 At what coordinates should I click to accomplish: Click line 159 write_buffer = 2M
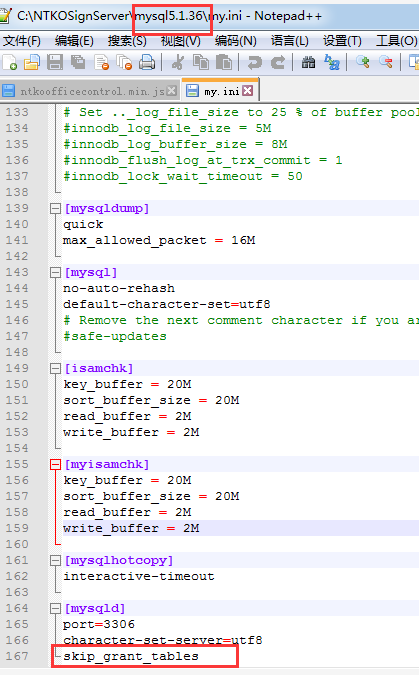tap(131, 529)
